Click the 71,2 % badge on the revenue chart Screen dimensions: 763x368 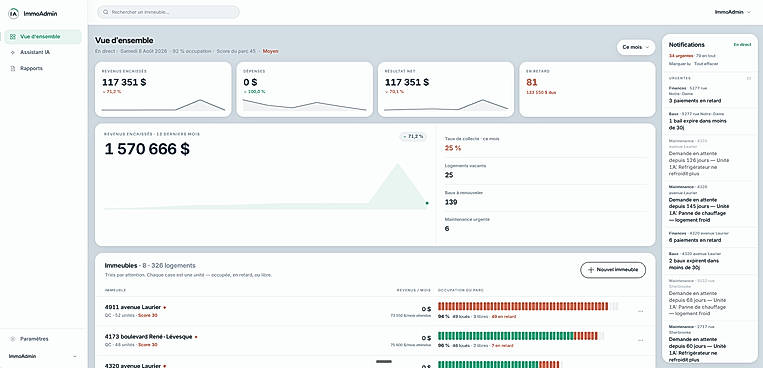pyautogui.click(x=413, y=137)
